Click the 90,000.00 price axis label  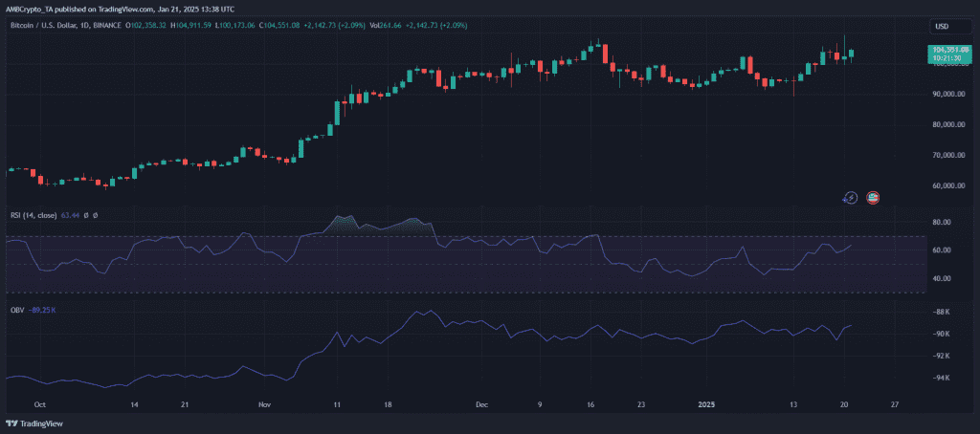(949, 95)
